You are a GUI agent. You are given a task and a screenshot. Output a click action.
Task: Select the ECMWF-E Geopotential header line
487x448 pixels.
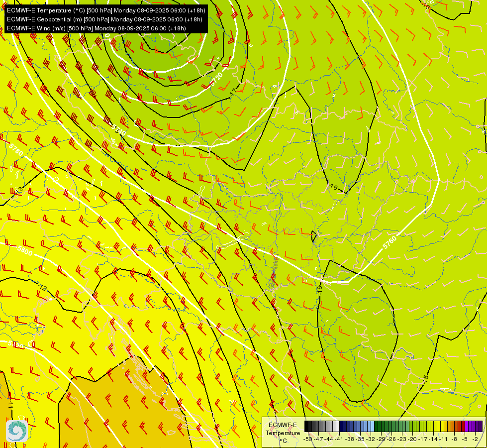coord(104,19)
